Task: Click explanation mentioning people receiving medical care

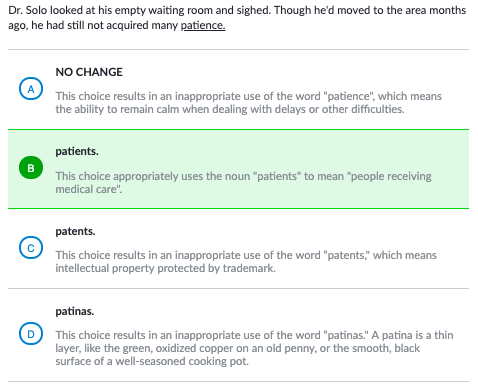Action: [243, 183]
